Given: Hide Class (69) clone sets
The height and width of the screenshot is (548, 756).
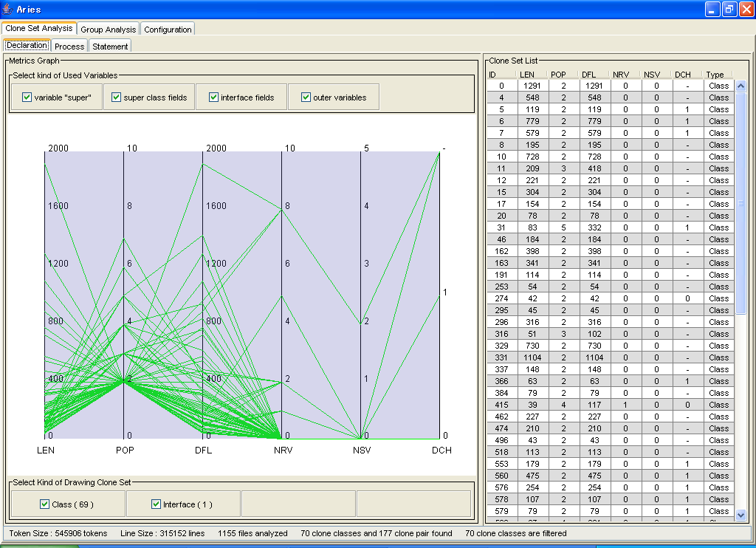Looking at the screenshot, I should click(45, 504).
